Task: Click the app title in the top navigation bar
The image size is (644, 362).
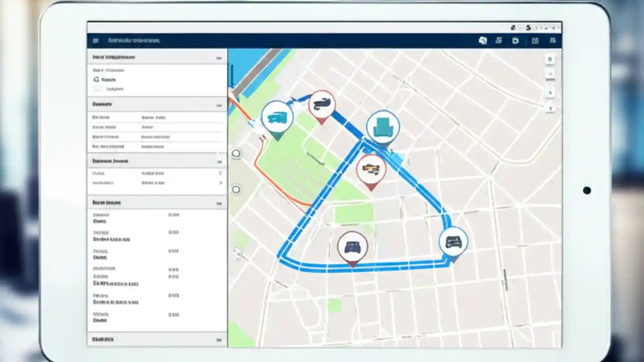Action: (133, 41)
